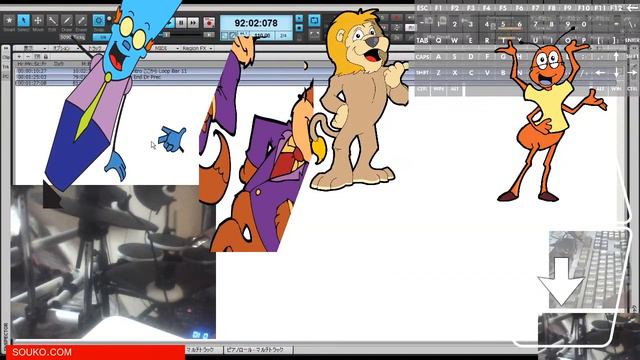640x360 pixels.
Task: Click the blue 1/4 snap resolution value
Action: [x=102, y=37]
